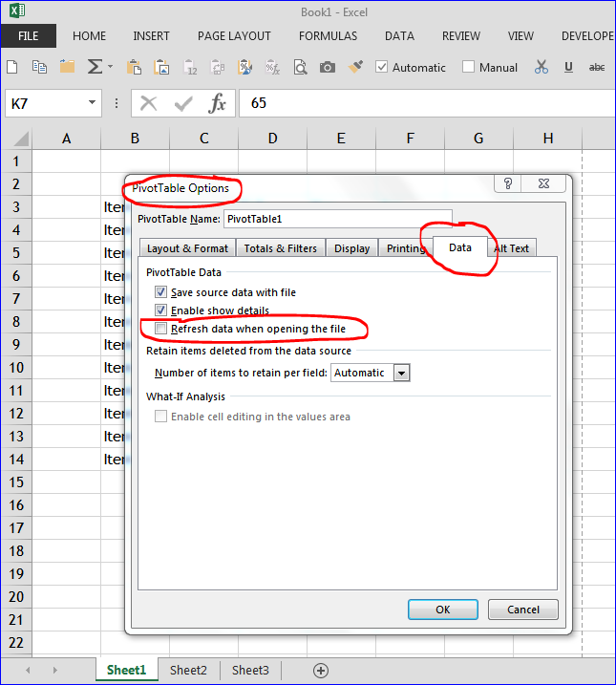The width and height of the screenshot is (616, 685).
Task: Select row 1 header
Action: 16,161
